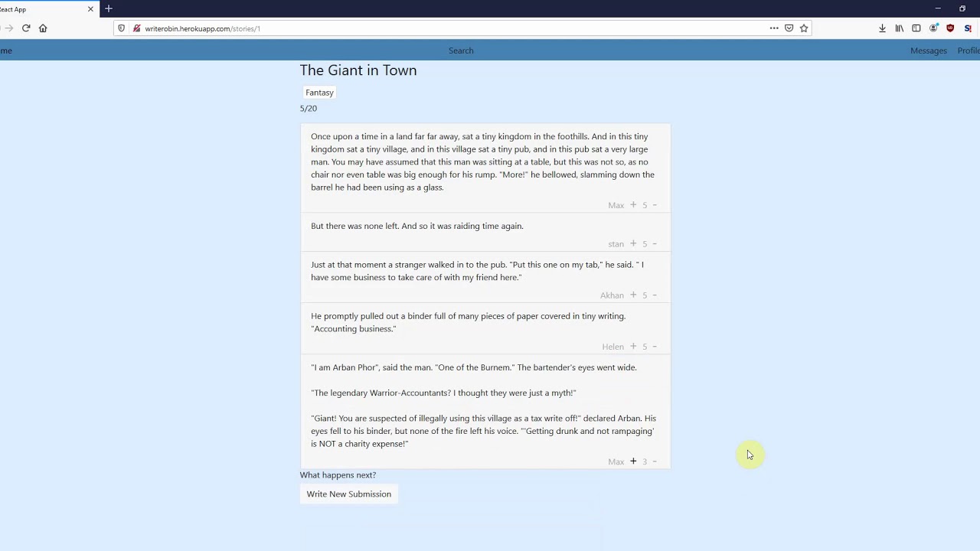This screenshot has height=551, width=980.
Task: Open Profile in the site navbar
Action: point(969,51)
